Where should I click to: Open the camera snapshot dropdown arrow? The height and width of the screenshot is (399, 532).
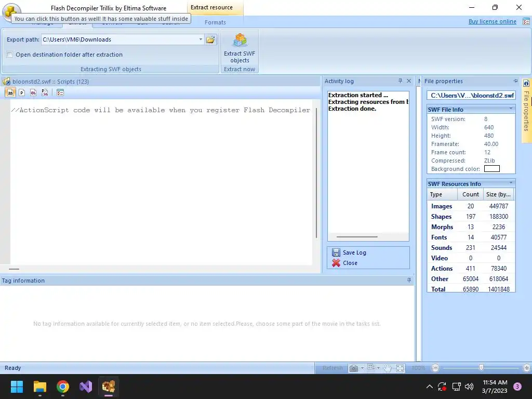(x=362, y=368)
